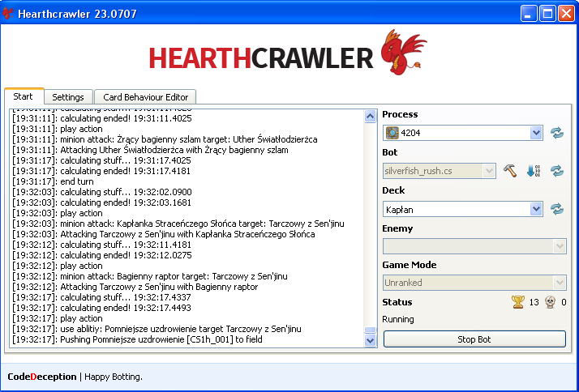Click the skull losses icon

pyautogui.click(x=550, y=302)
